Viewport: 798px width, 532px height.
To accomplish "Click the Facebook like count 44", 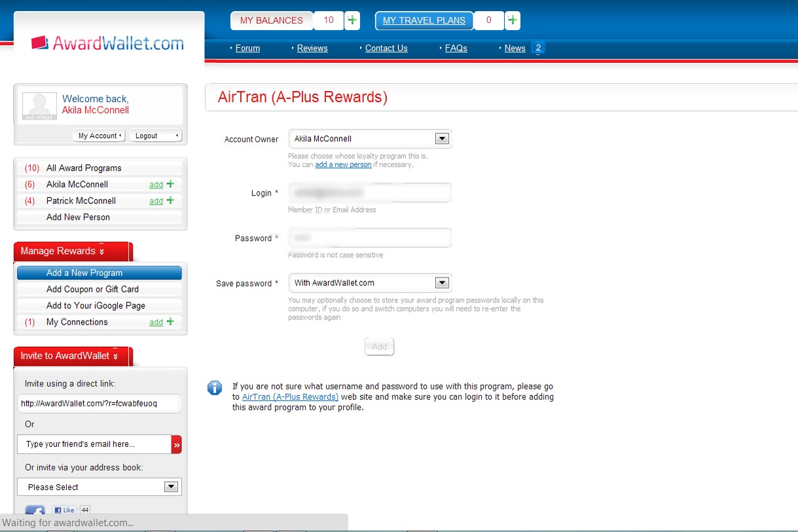I will 84,510.
